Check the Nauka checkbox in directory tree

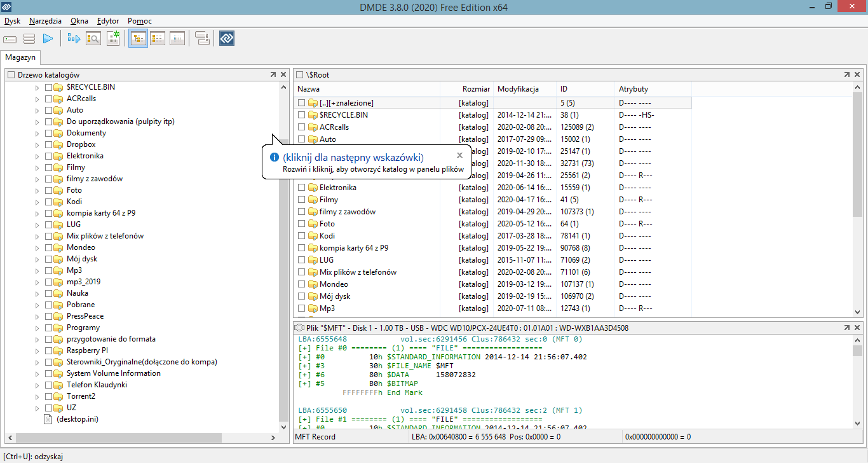(48, 293)
